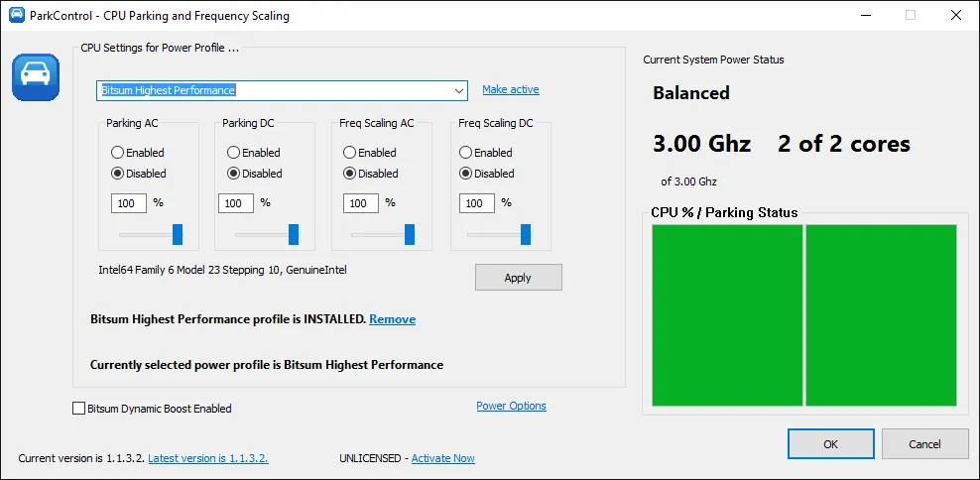Click the UNLICENSED status text

click(x=370, y=458)
